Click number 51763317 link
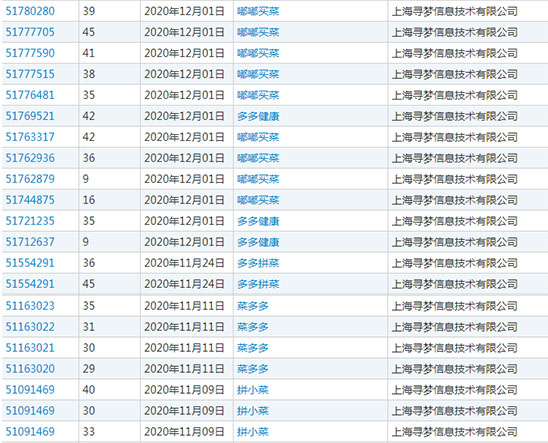The image size is (548, 443). [x=30, y=137]
